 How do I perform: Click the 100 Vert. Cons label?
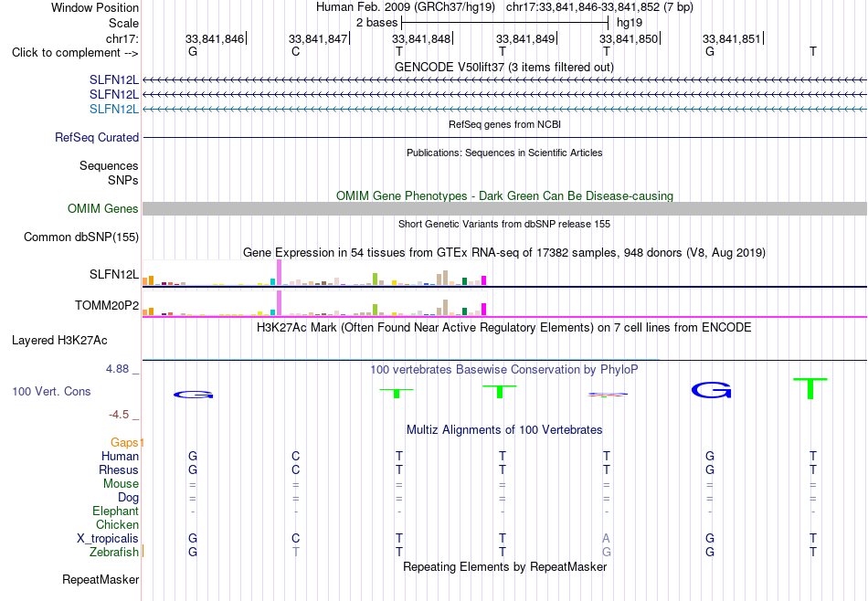click(x=51, y=391)
